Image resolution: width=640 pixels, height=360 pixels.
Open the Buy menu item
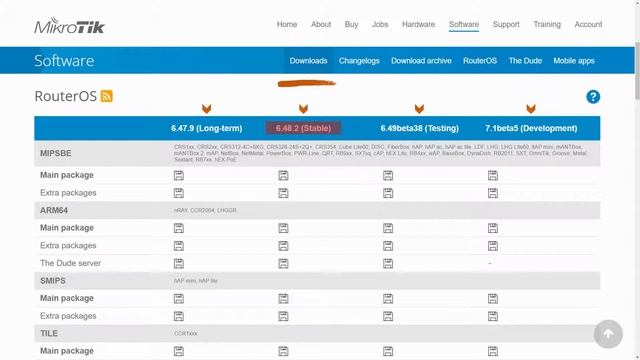[351, 24]
